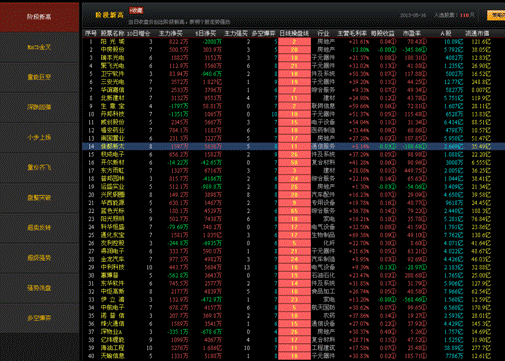Click the info circle beside 阳光城's 市盈率 value
The image size is (505, 361).
coord(424,42)
